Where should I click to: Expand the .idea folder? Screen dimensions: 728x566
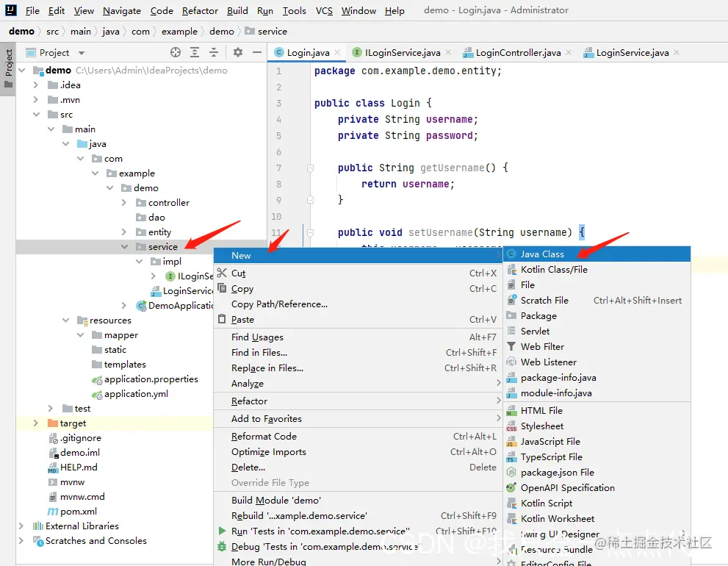36,85
